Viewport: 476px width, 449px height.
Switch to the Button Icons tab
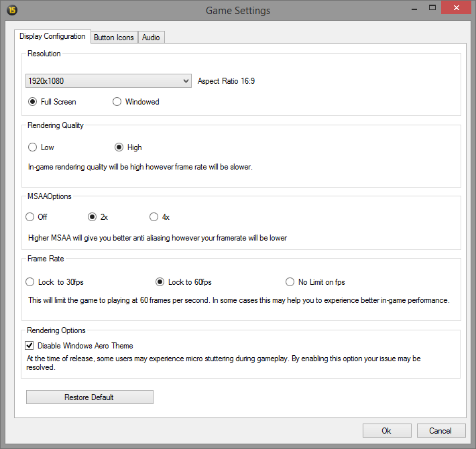pyautogui.click(x=113, y=38)
